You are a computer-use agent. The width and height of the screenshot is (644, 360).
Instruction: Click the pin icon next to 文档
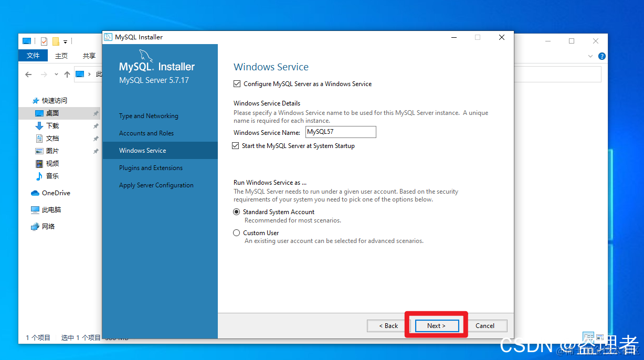click(96, 139)
